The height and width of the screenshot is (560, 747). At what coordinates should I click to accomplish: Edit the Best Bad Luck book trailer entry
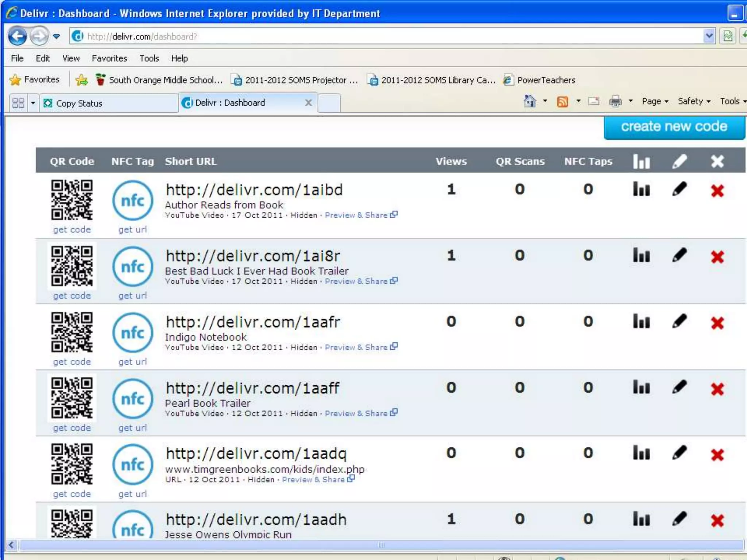680,255
